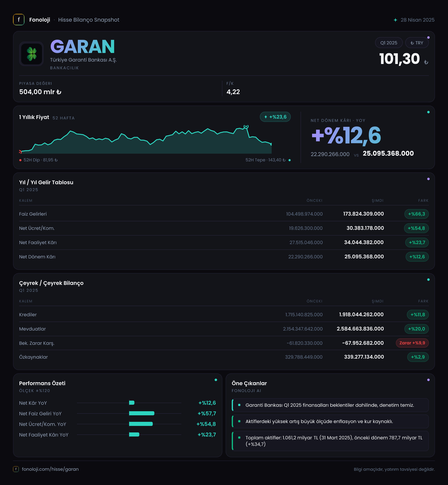This screenshot has height=485, width=448.
Task: Select the Krediler row label
Action: (28, 315)
